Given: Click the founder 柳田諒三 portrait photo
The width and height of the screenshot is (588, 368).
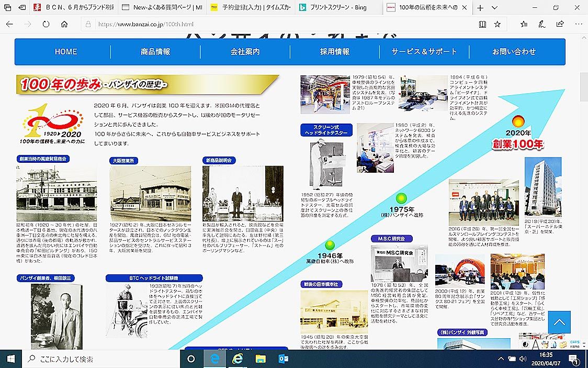Looking at the screenshot, I should (56, 317).
